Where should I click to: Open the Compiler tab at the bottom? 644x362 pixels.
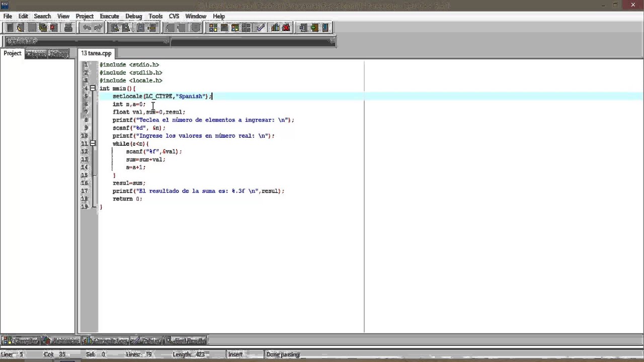(21, 340)
